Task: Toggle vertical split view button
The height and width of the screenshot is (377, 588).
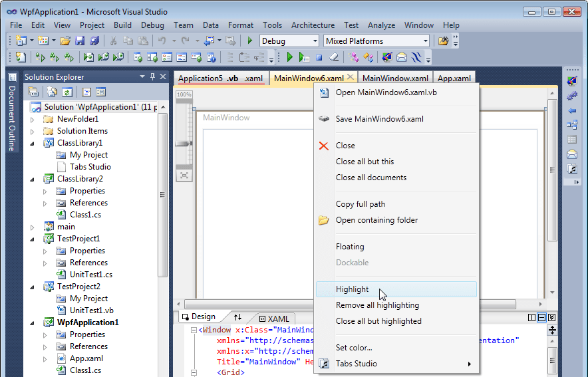Action: 531,317
